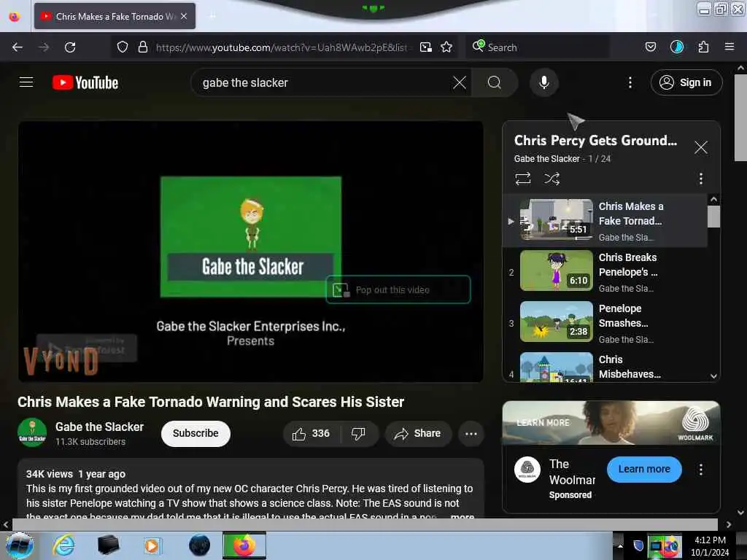Screen dimensions: 747x560
Task: Open the Woolmark ad banner image
Action: [x=611, y=423]
